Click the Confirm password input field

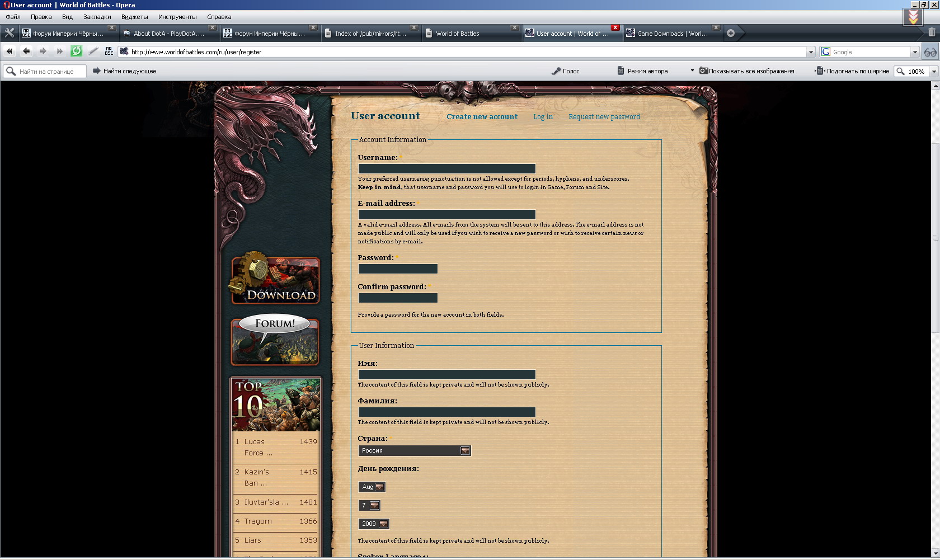tap(398, 298)
